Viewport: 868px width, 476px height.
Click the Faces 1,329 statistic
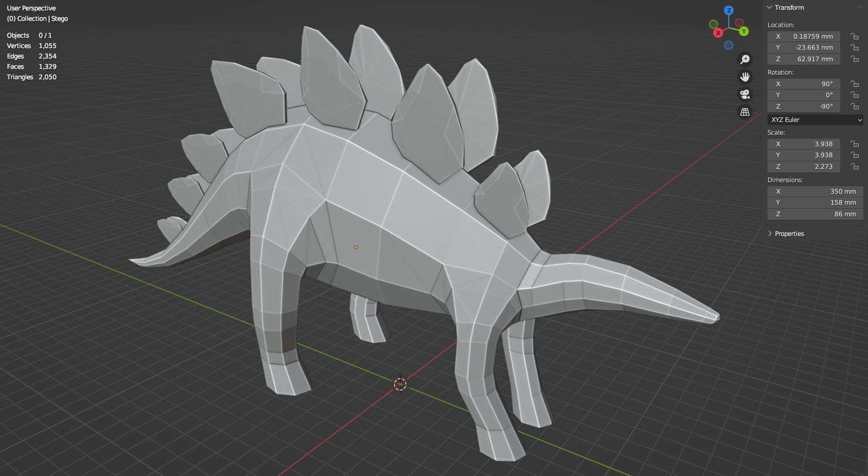tap(32, 67)
